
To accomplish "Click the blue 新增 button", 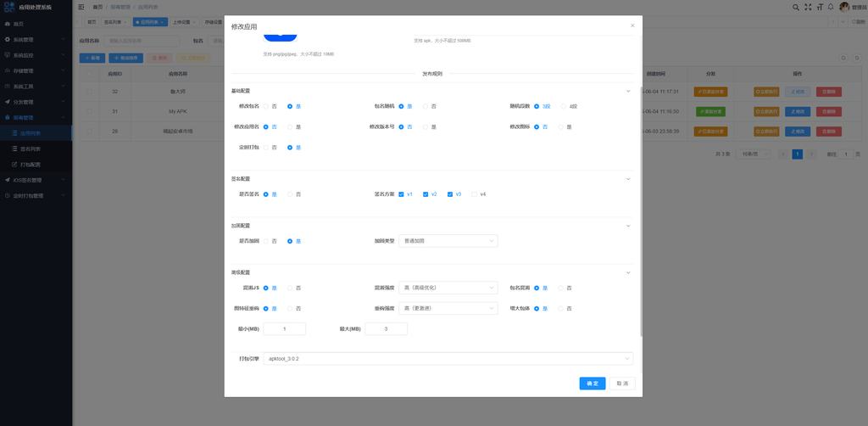I will [92, 59].
